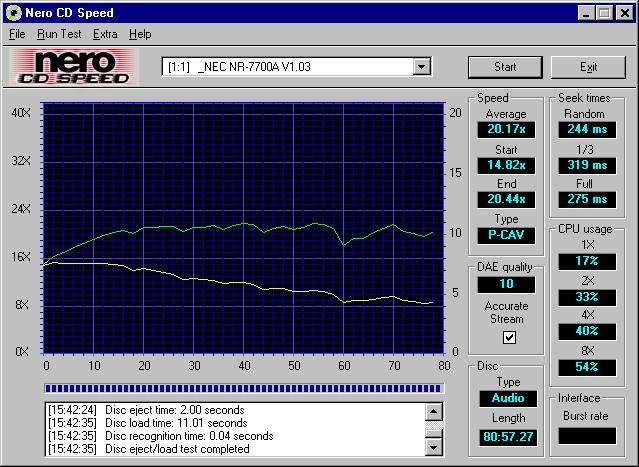Click the 1/3 seek value 319 ms

[x=587, y=165]
